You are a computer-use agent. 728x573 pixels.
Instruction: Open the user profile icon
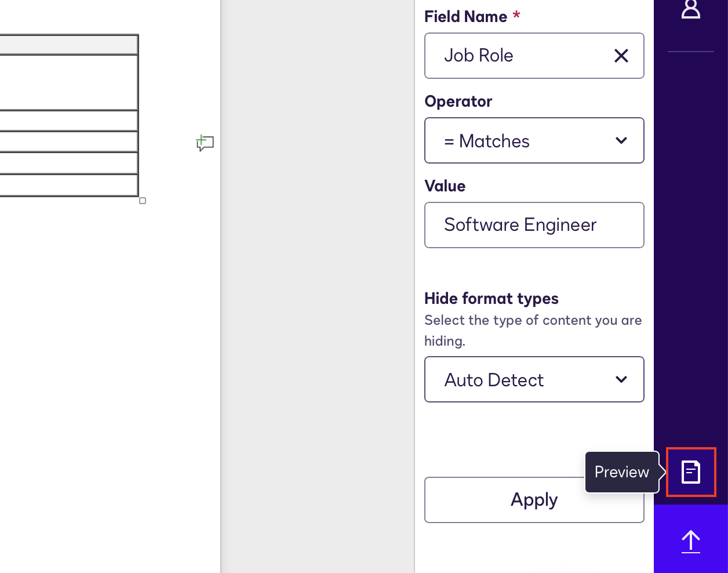coord(691,9)
